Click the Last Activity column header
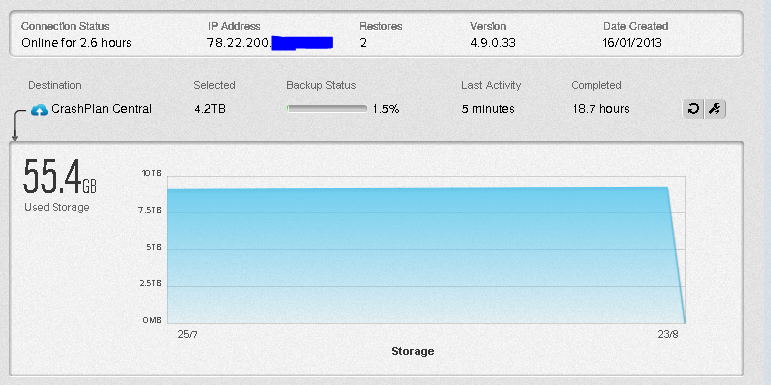The image size is (771, 385). [x=491, y=85]
